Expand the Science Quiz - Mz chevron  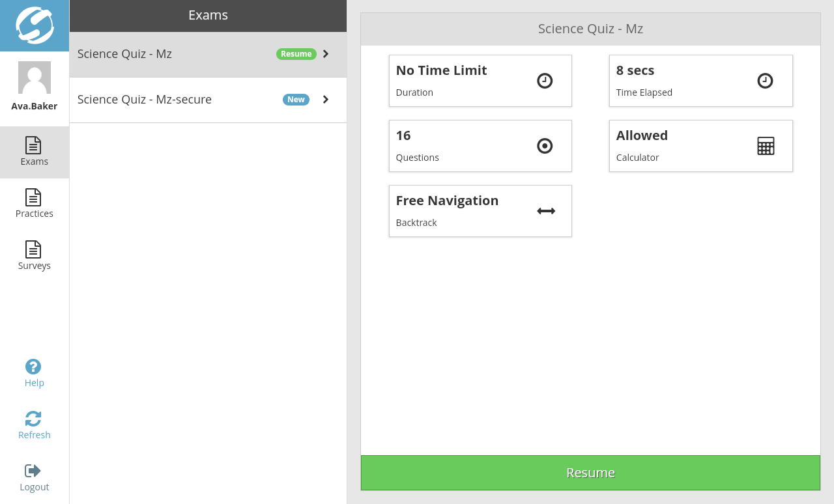(x=326, y=54)
